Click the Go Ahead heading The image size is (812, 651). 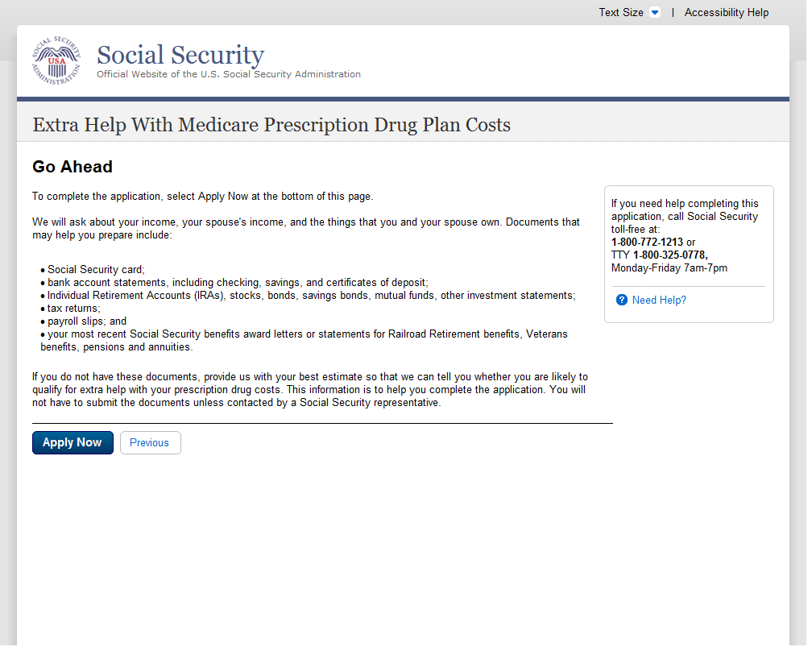click(72, 167)
